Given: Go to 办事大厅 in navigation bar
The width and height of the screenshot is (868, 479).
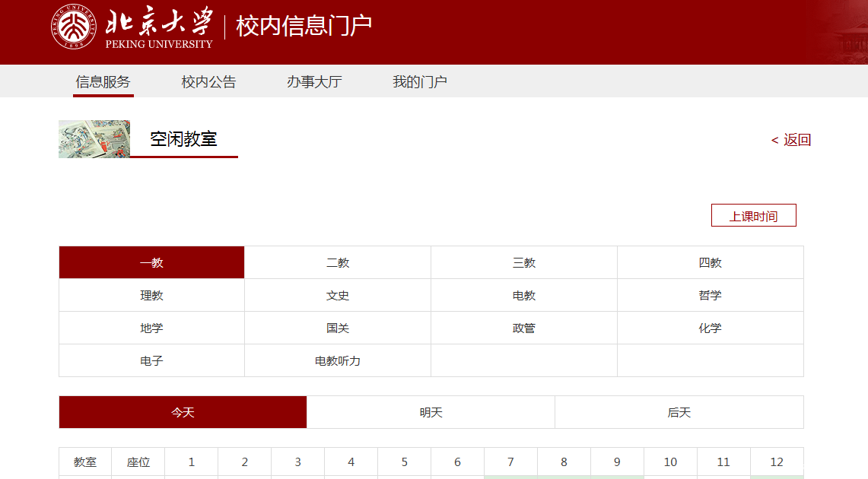Looking at the screenshot, I should (x=314, y=82).
